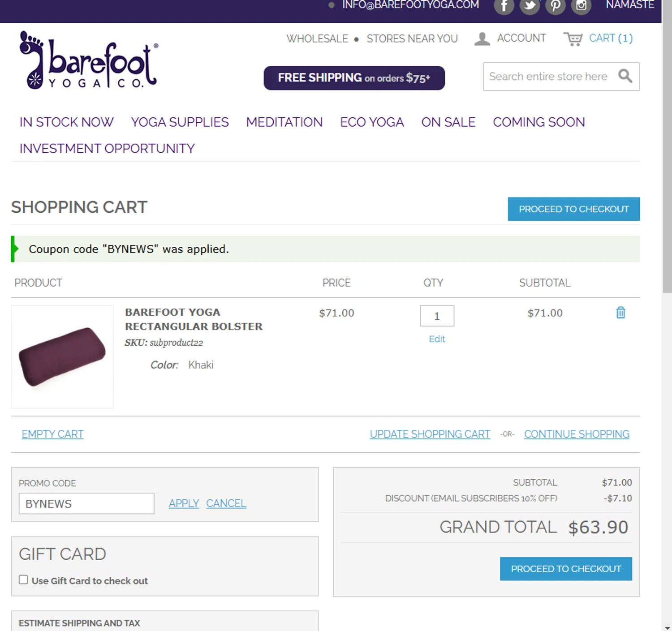Viewport: 672px width, 631px height.
Task: Open MEDITATION menu
Action: tap(284, 122)
